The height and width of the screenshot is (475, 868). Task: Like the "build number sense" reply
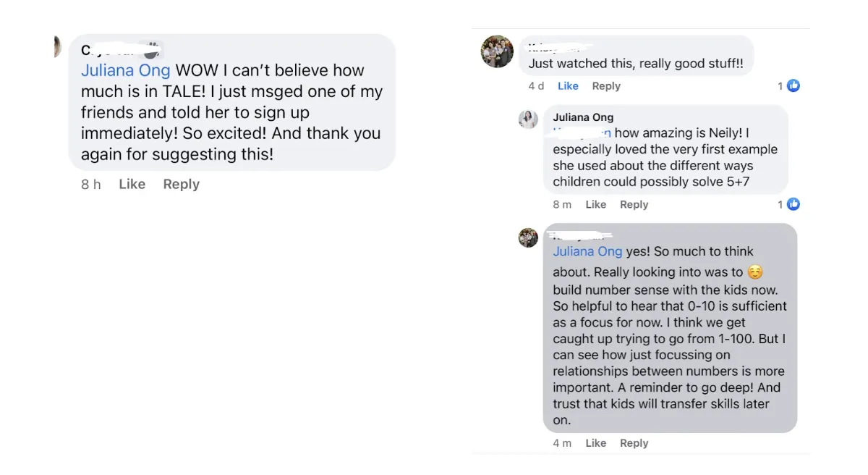coord(595,443)
